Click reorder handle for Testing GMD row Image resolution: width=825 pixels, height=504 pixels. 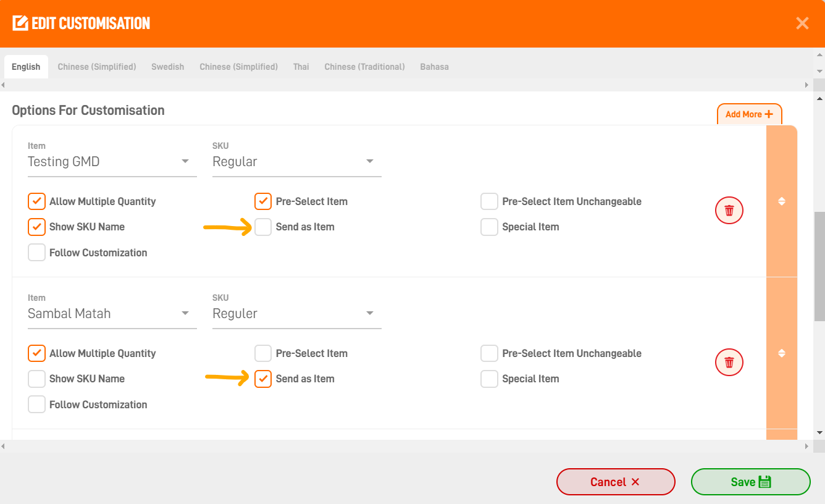781,201
